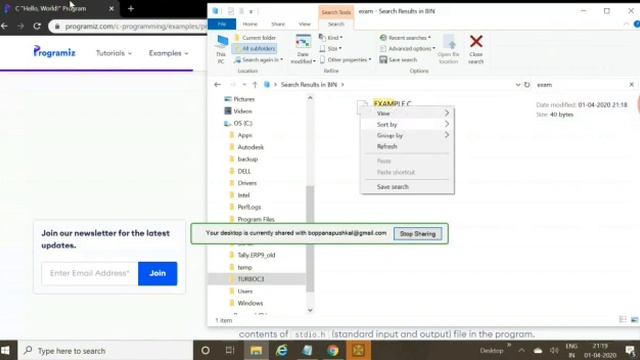Image resolution: width=640 pixels, height=360 pixels.
Task: Click Explorer up-one-level arrow
Action: click(255, 84)
